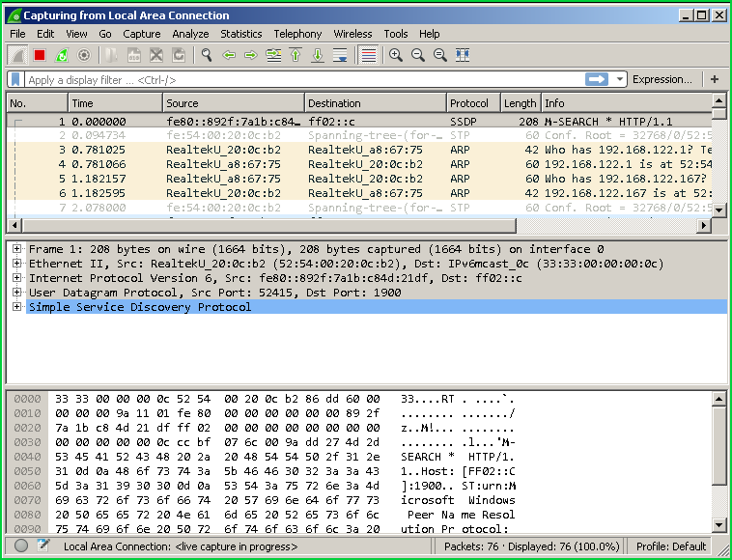Sort by Source column header
Image resolution: width=732 pixels, height=560 pixels.
pos(234,103)
